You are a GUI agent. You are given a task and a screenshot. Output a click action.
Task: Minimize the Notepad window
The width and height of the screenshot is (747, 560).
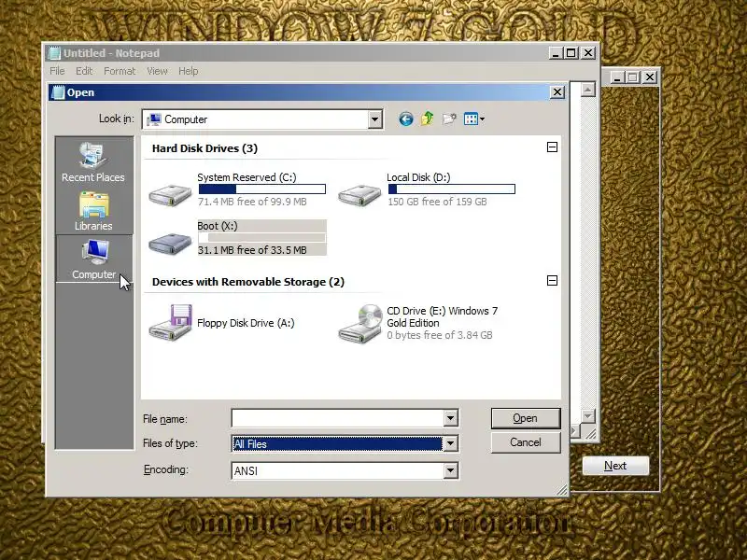tap(555, 53)
